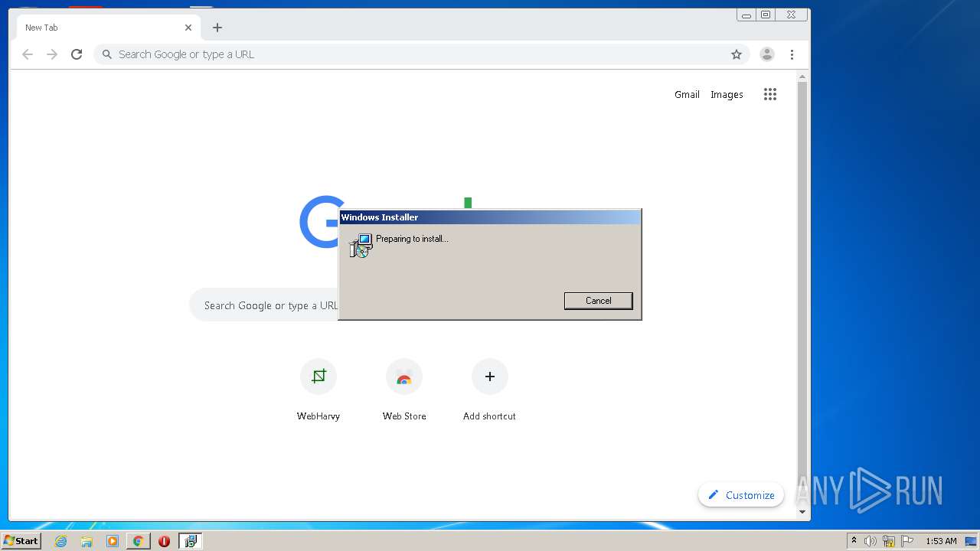Switch to Windows Installer taskbar button
Image resolution: width=980 pixels, height=551 pixels.
(x=191, y=541)
